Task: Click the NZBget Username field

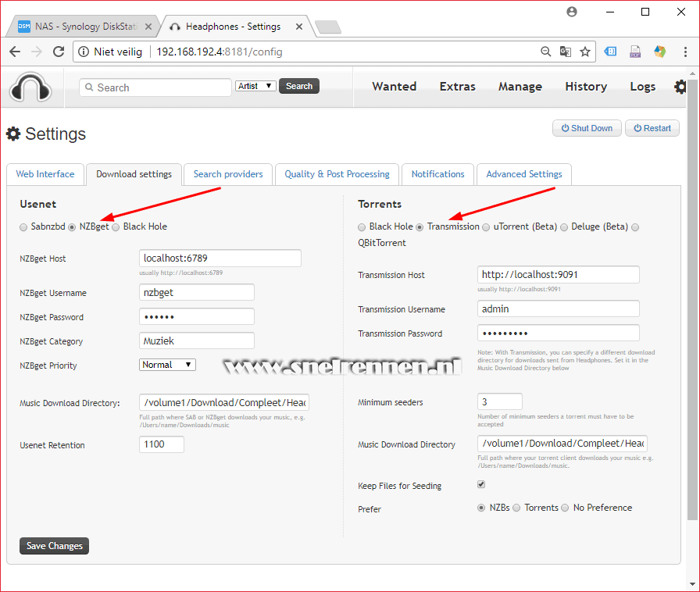Action: (x=197, y=292)
